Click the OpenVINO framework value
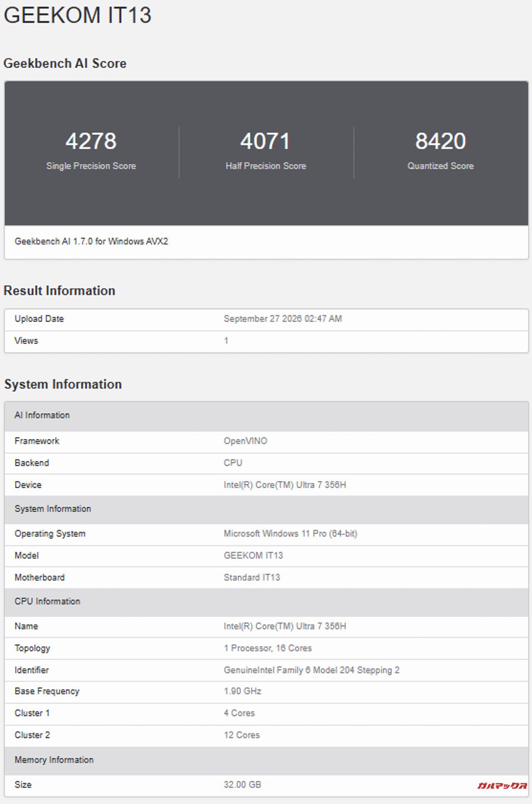The height and width of the screenshot is (804, 532). coord(245,441)
